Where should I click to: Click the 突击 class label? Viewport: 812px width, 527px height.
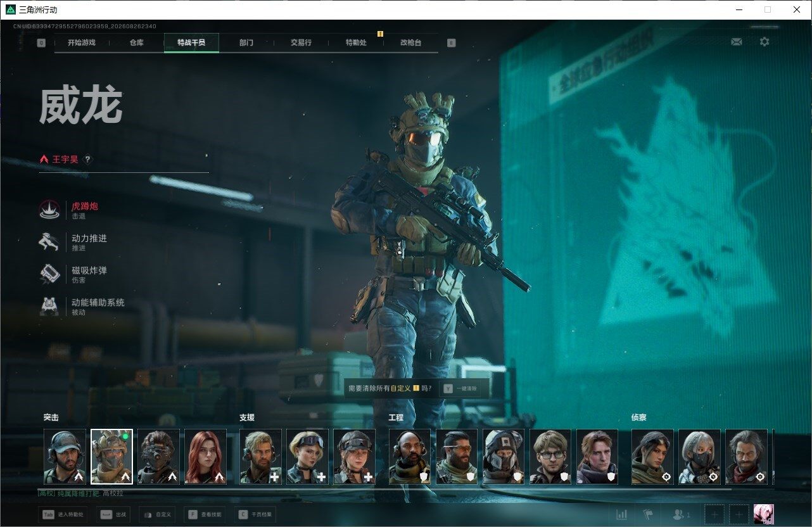click(x=51, y=417)
